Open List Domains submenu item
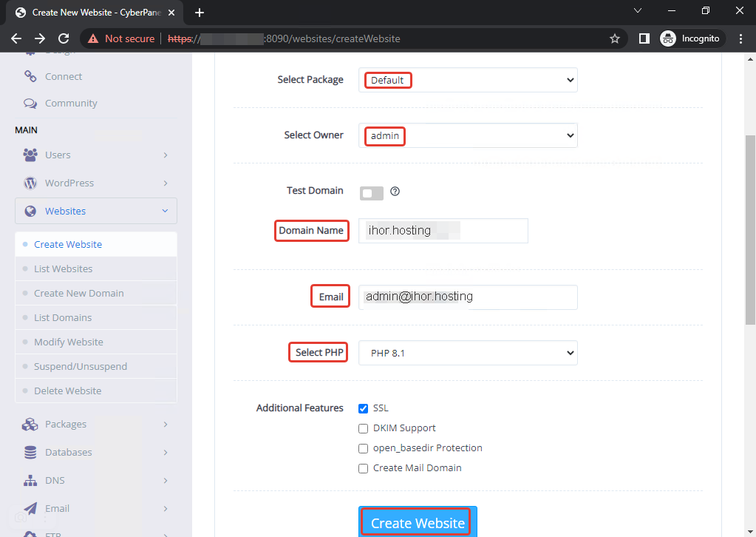Screen dimensions: 756x537 (x=96, y=317)
